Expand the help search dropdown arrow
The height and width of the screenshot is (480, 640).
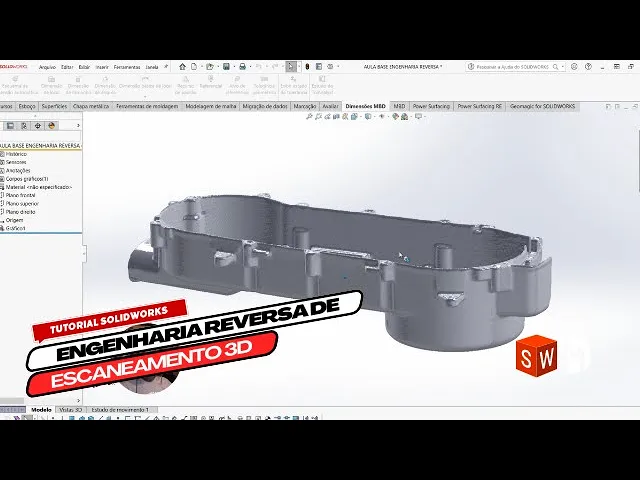click(x=562, y=67)
